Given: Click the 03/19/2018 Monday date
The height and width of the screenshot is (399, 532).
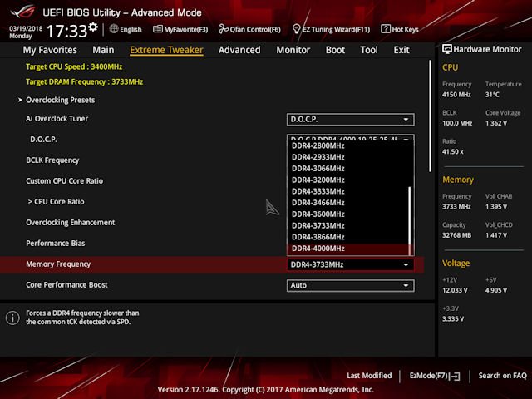Looking at the screenshot, I should point(26,32).
